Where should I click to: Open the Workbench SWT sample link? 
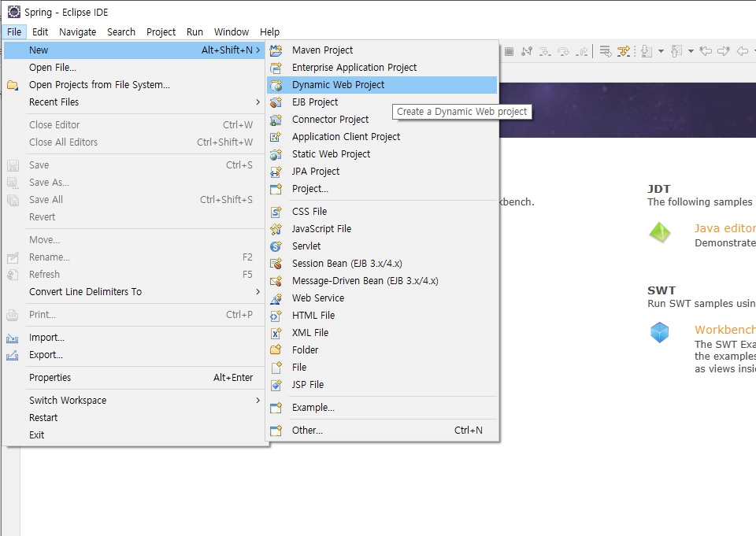tap(725, 330)
